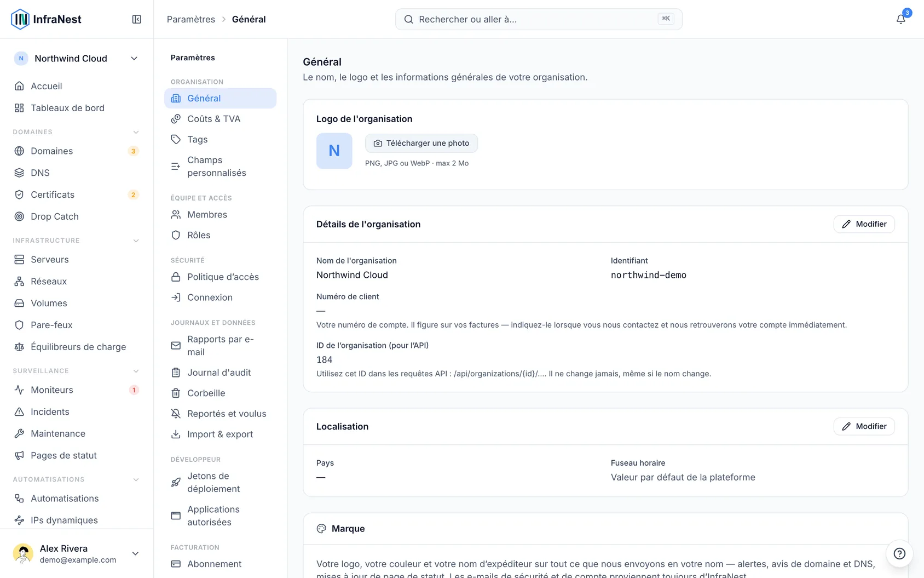This screenshot has width=924, height=578.
Task: Open Applications autorisées settings
Action: pos(220,516)
